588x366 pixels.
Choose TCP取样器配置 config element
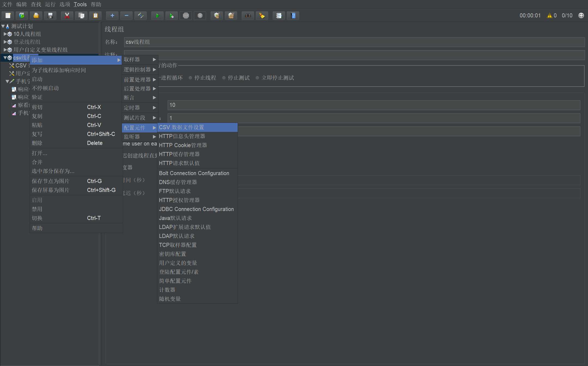[197, 245]
